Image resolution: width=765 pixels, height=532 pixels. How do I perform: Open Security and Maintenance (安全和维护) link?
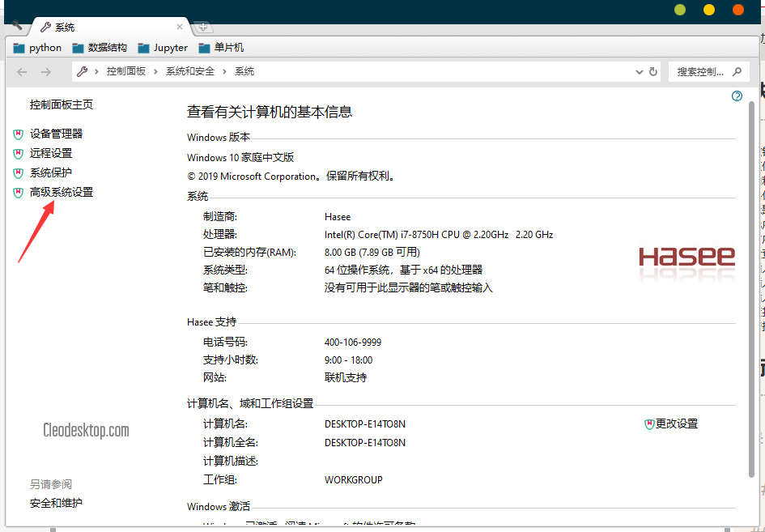56,503
